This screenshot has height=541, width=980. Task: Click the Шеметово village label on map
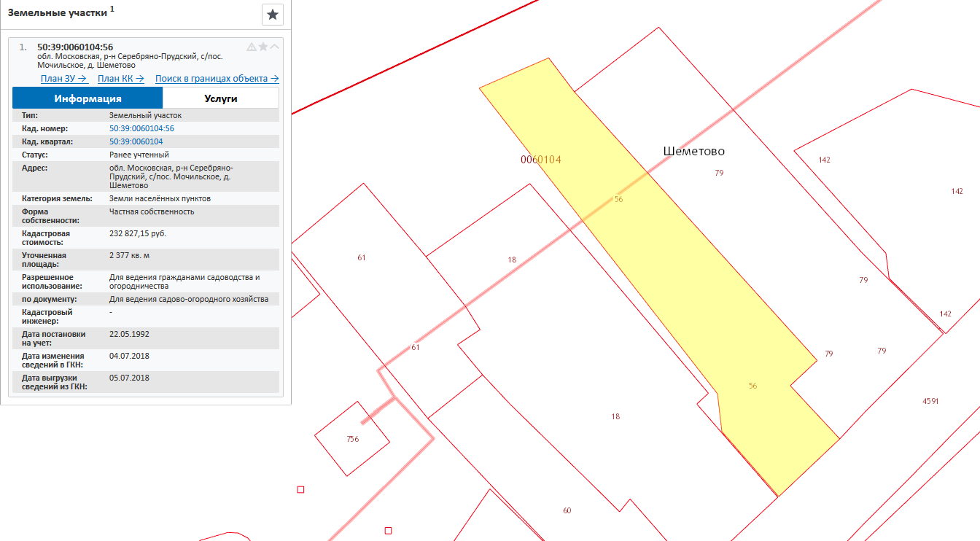coord(694,151)
